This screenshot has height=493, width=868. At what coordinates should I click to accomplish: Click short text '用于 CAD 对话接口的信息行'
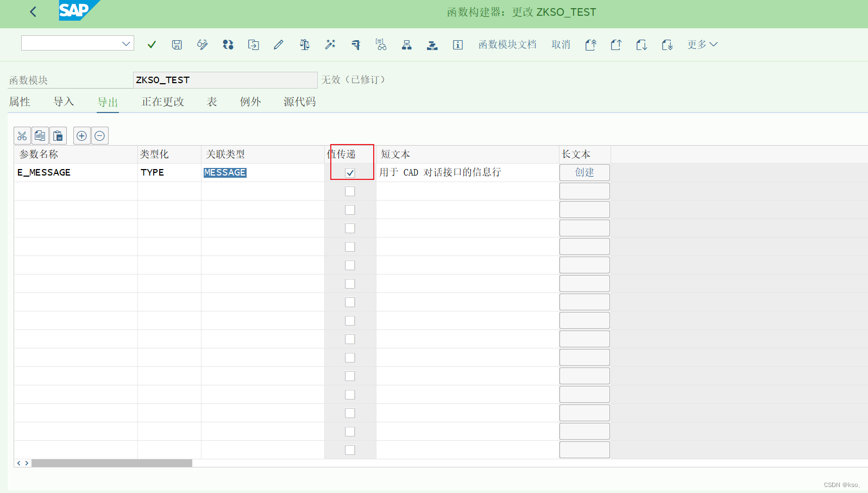[x=440, y=172]
